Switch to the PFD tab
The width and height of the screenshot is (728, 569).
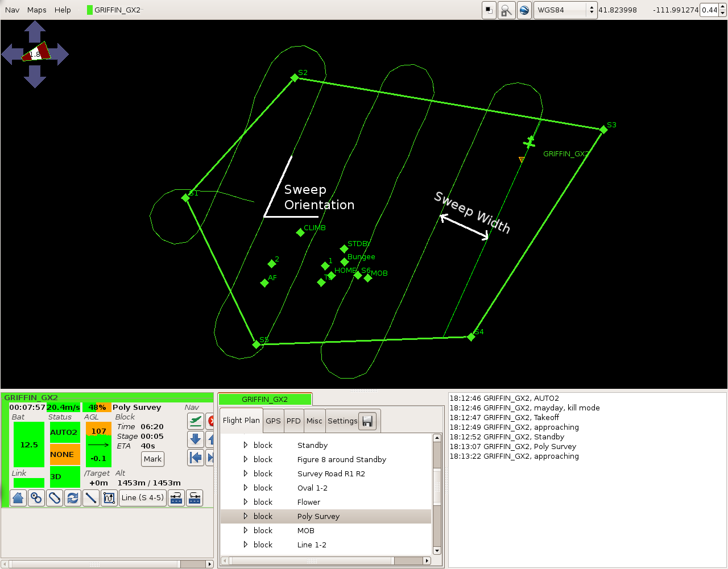tap(293, 421)
